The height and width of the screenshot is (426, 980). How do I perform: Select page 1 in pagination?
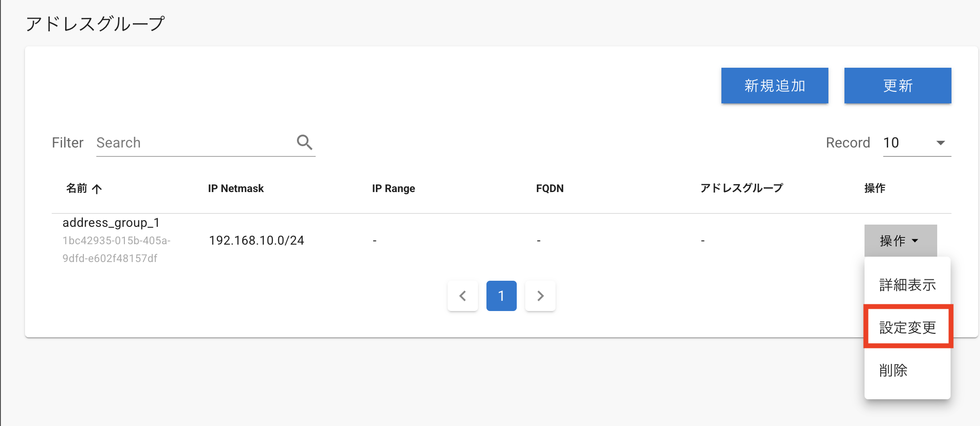(x=502, y=296)
